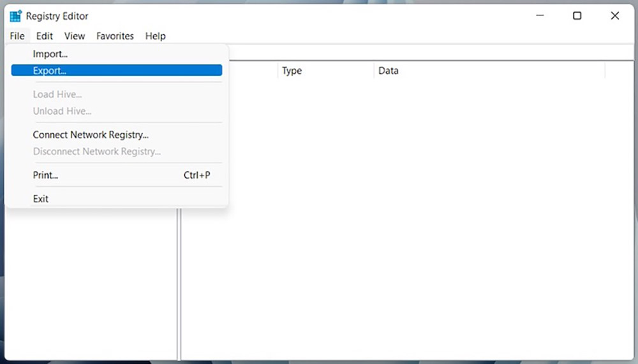Image resolution: width=638 pixels, height=364 pixels.
Task: Select the highlighted Export... entry
Action: point(117,70)
